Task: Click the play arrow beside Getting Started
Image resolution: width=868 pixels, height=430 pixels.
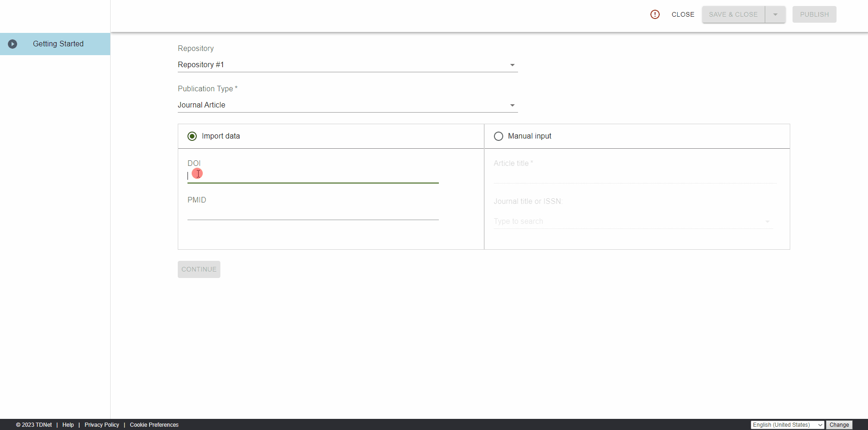Action: pyautogui.click(x=12, y=44)
